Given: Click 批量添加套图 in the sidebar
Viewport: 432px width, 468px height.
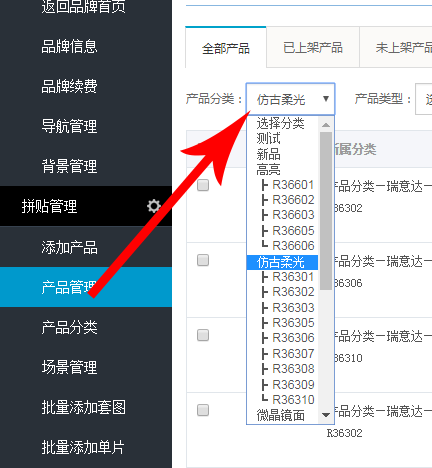Looking at the screenshot, I should (x=84, y=407).
